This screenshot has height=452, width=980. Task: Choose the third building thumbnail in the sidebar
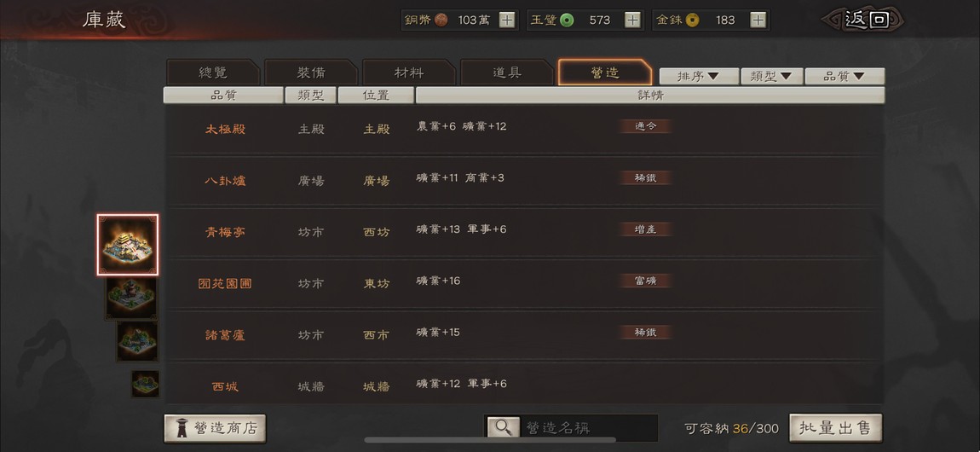point(137,341)
